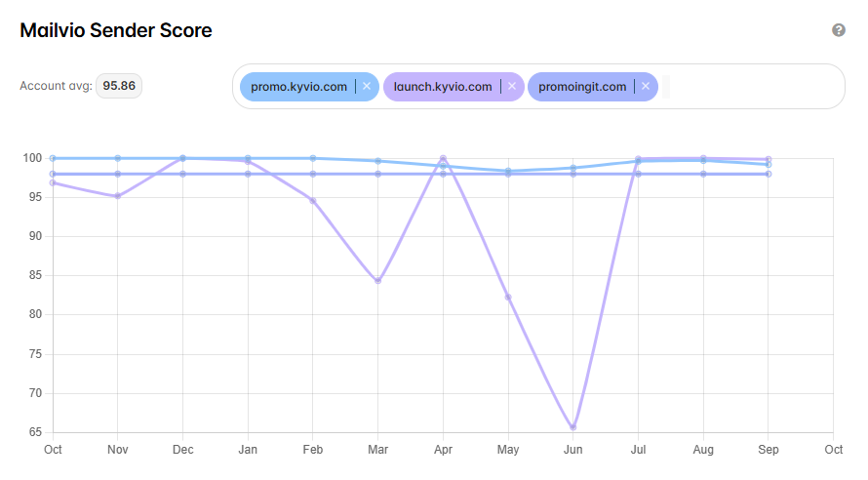The width and height of the screenshot is (868, 480).
Task: Remove the promo.kyvio.com domain tag
Action: pyautogui.click(x=367, y=87)
